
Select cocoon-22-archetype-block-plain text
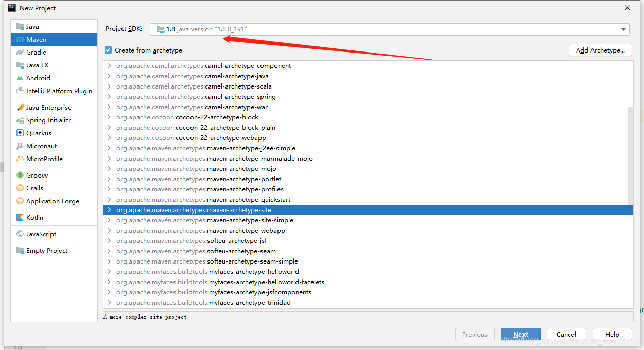(x=225, y=128)
